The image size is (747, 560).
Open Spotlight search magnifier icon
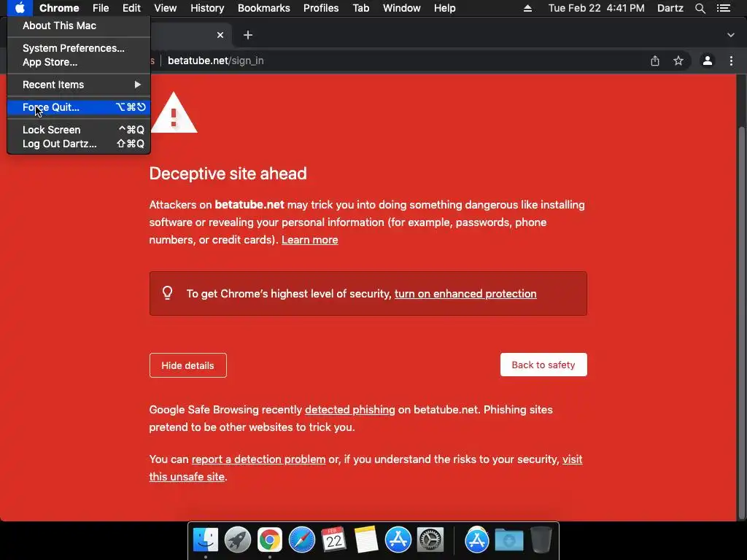pyautogui.click(x=700, y=8)
